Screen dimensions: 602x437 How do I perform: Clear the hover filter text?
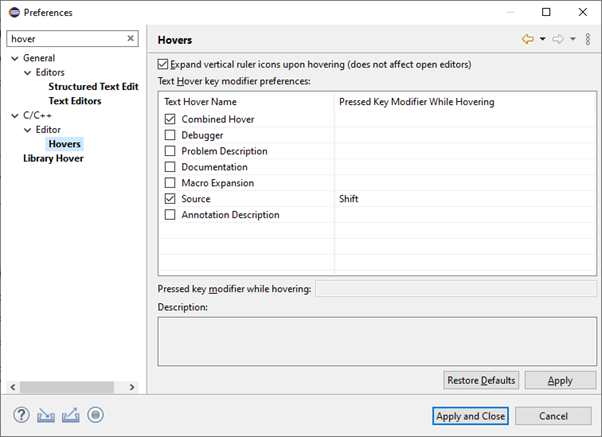point(131,39)
